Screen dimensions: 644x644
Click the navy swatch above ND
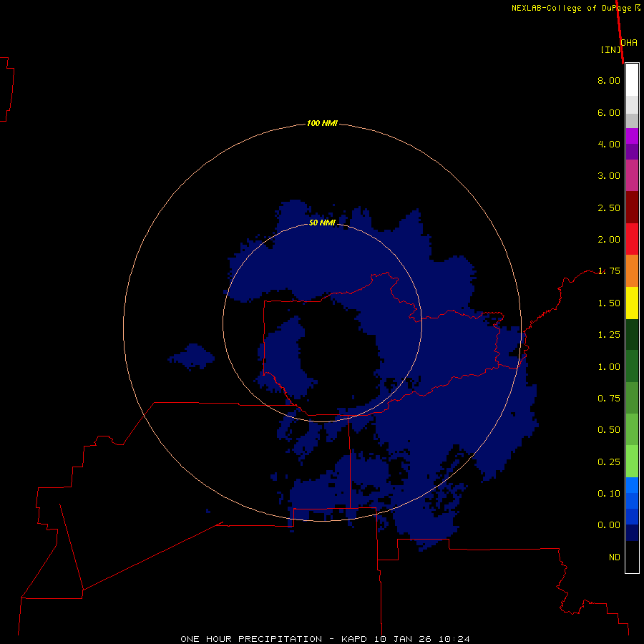[x=632, y=533]
